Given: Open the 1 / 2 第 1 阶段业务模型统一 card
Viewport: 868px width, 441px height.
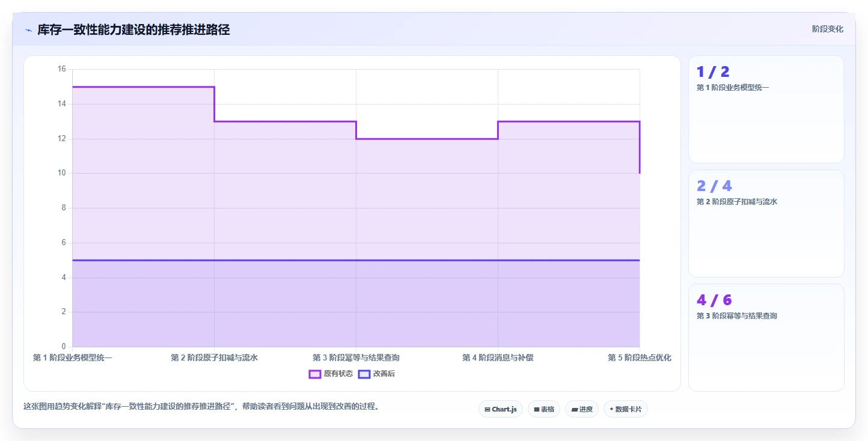Looking at the screenshot, I should [x=766, y=109].
